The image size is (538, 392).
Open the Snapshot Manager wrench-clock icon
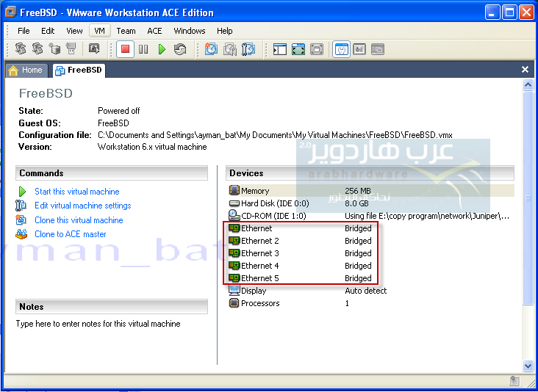pyautogui.click(x=248, y=49)
